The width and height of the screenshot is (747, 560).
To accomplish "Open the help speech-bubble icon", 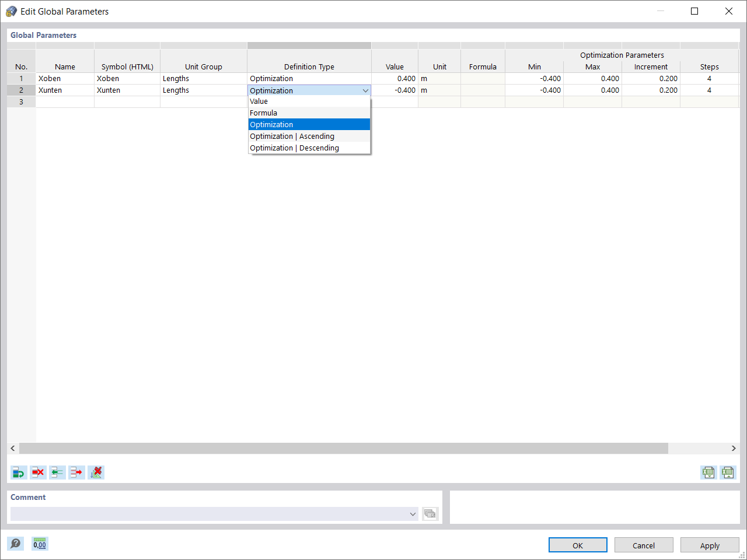I will click(x=16, y=544).
